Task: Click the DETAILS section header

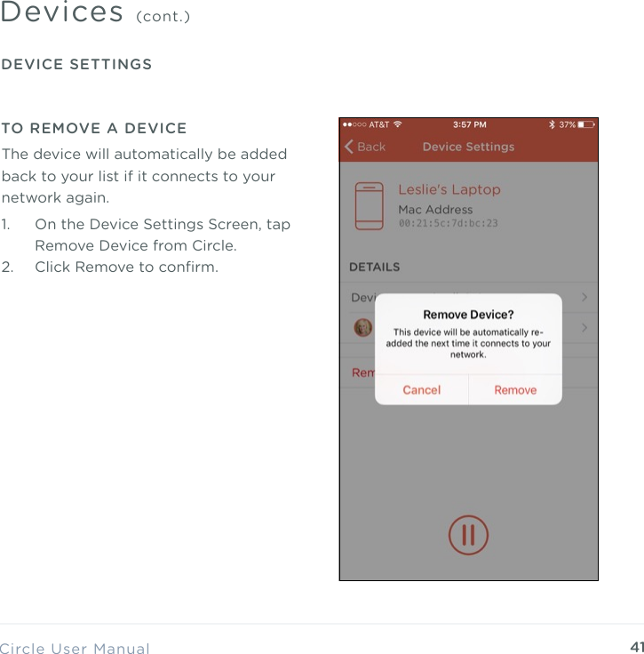Action: click(374, 267)
